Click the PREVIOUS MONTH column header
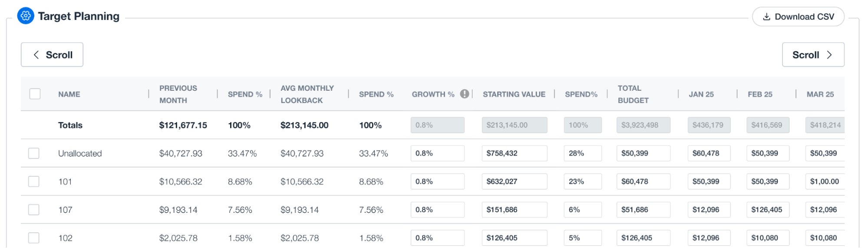 pyautogui.click(x=178, y=94)
